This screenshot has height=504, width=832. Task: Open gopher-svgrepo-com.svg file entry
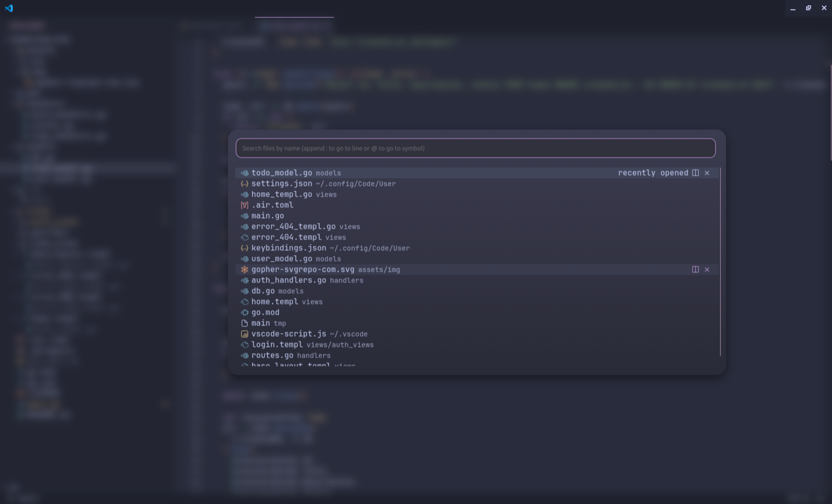click(x=477, y=270)
